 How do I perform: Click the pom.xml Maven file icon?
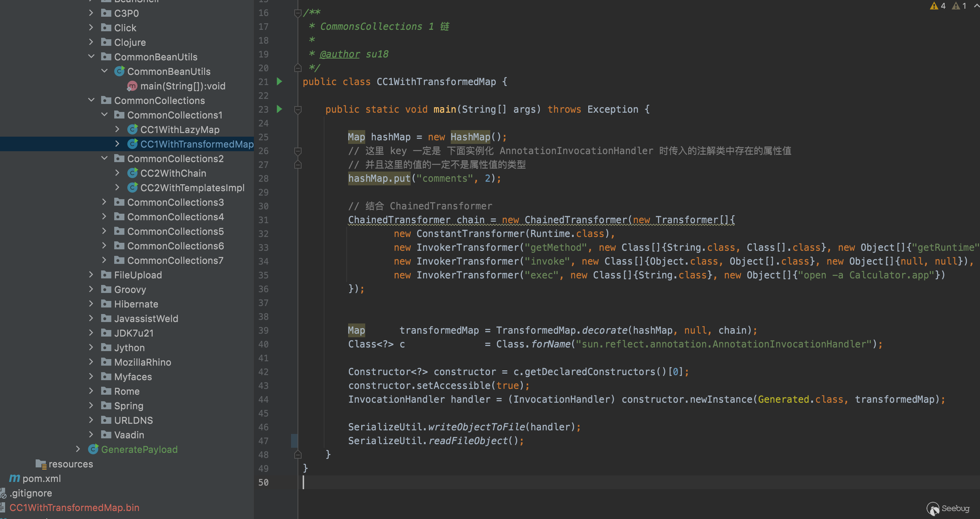[15, 478]
